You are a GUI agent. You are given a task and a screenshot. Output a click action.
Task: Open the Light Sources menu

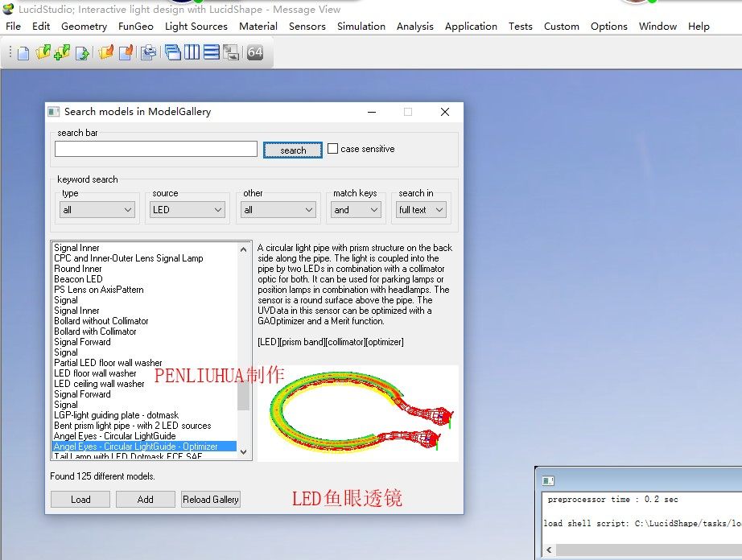(x=196, y=26)
